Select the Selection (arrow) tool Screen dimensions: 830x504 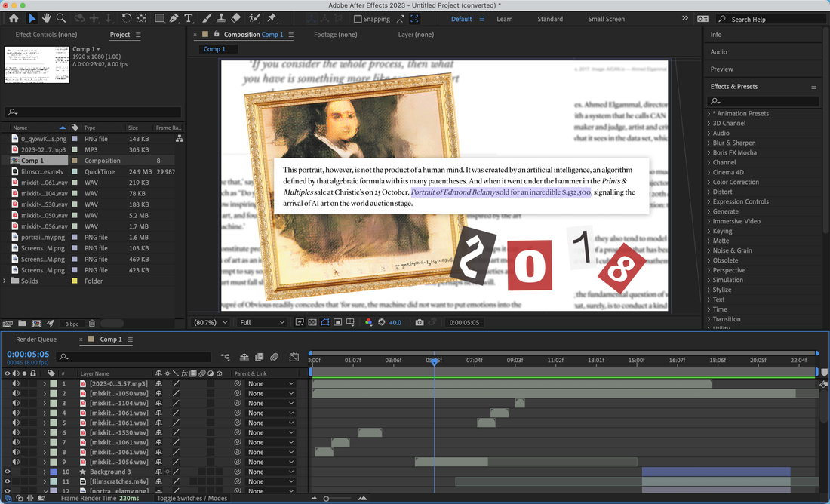coord(32,18)
